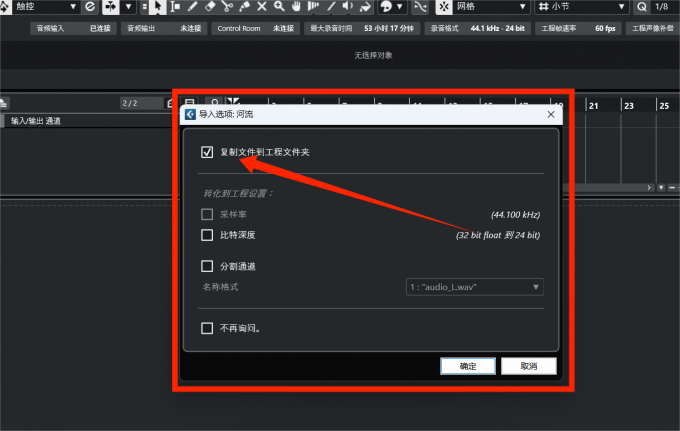Click the automation arrows icon beside 触控

(4, 7)
